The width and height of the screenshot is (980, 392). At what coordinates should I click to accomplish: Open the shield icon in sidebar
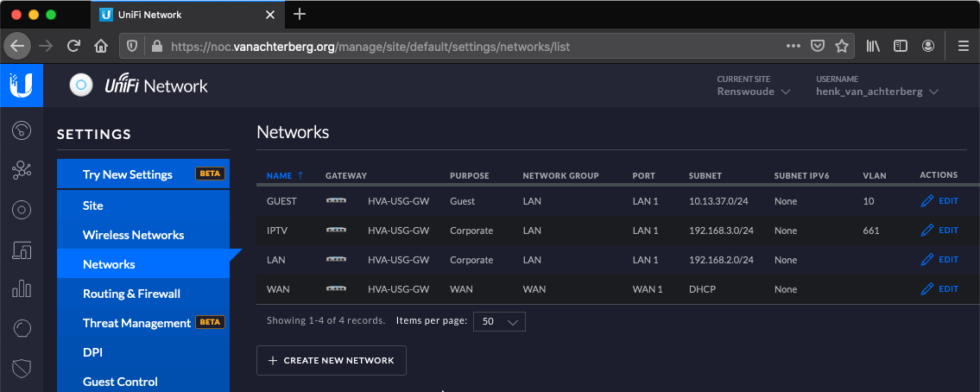tap(22, 368)
